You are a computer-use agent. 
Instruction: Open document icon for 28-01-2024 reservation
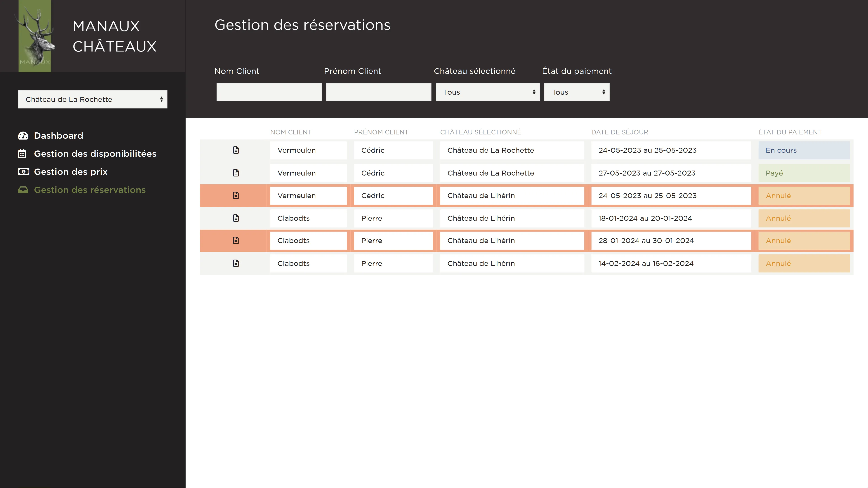click(x=236, y=240)
